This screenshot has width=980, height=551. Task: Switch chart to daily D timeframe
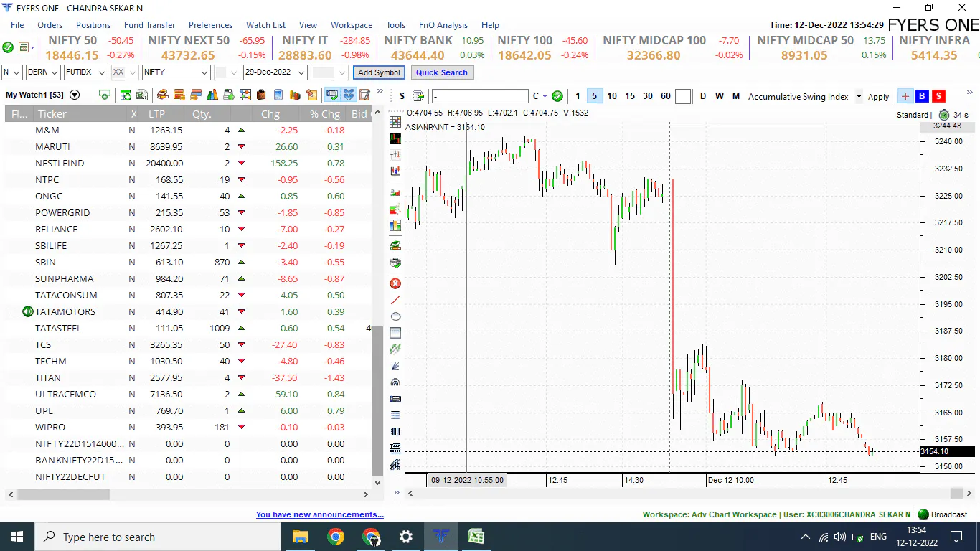(703, 96)
